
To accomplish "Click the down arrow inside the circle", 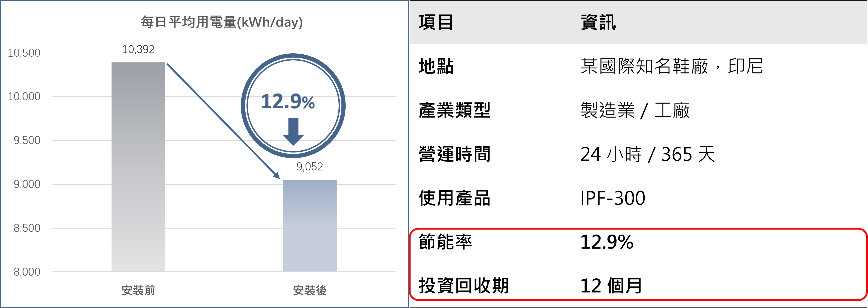I will point(293,131).
